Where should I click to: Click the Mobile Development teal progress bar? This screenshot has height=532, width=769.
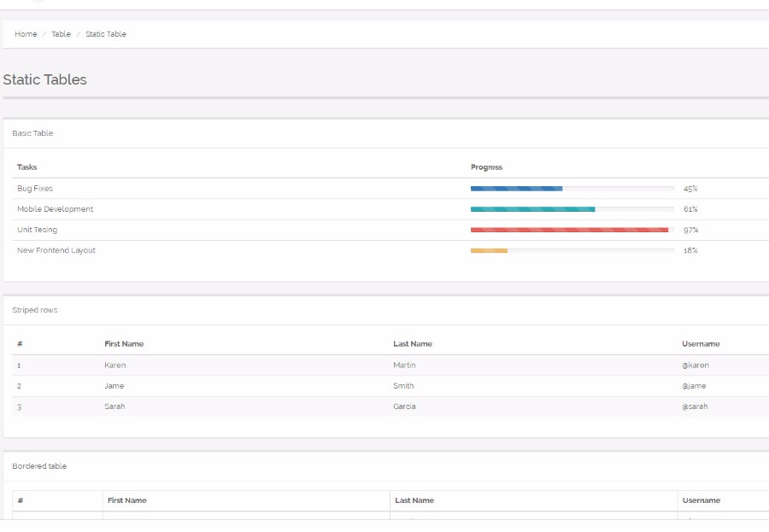572,209
